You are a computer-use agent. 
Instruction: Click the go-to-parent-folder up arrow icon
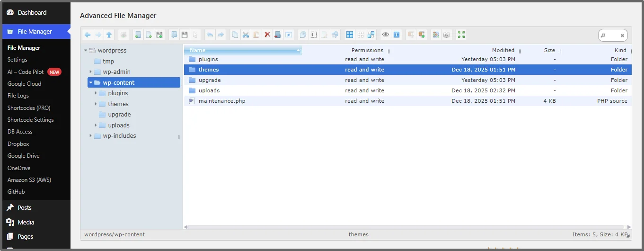pyautogui.click(x=109, y=35)
